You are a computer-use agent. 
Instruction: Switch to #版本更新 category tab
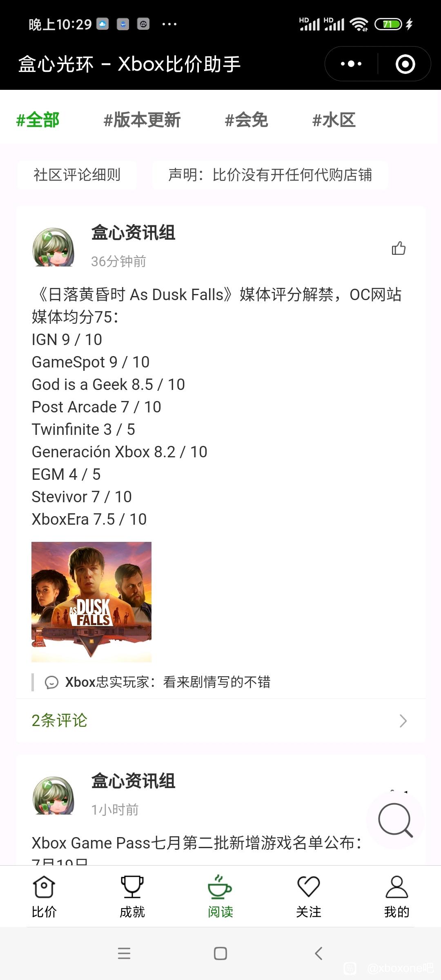click(x=142, y=120)
